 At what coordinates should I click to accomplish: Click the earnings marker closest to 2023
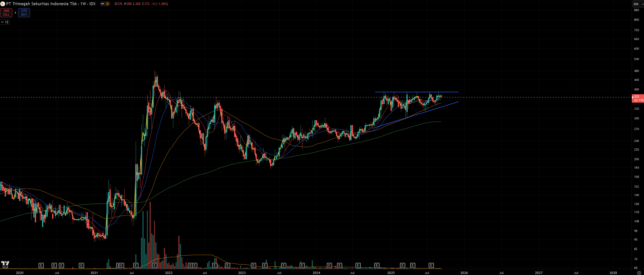coord(253,265)
